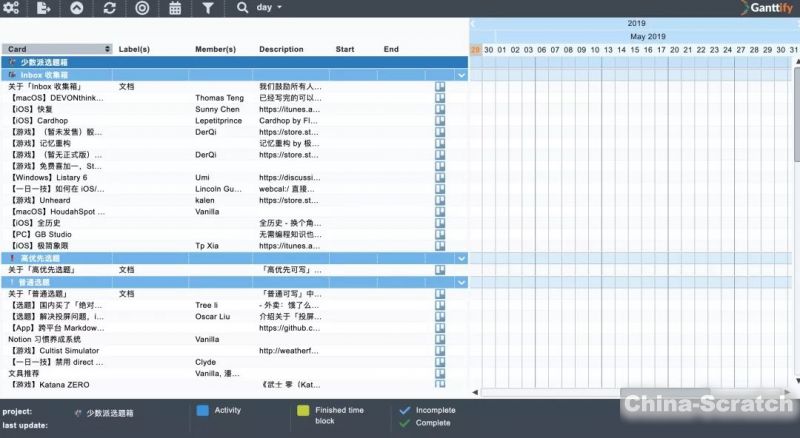Click the blue Activity legend swatch

coord(203,410)
